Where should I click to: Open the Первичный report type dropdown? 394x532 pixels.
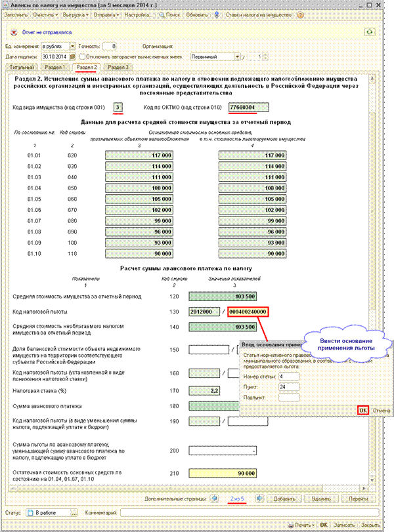tap(237, 56)
